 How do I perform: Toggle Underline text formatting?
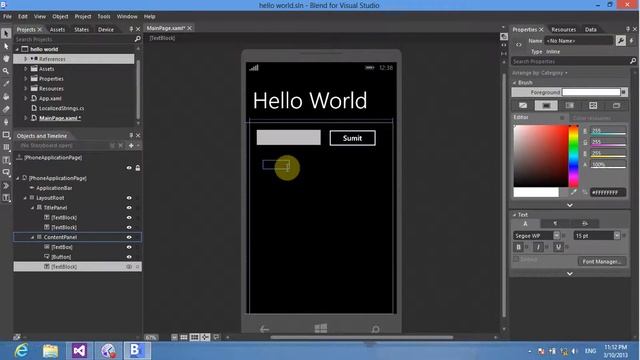[558, 247]
